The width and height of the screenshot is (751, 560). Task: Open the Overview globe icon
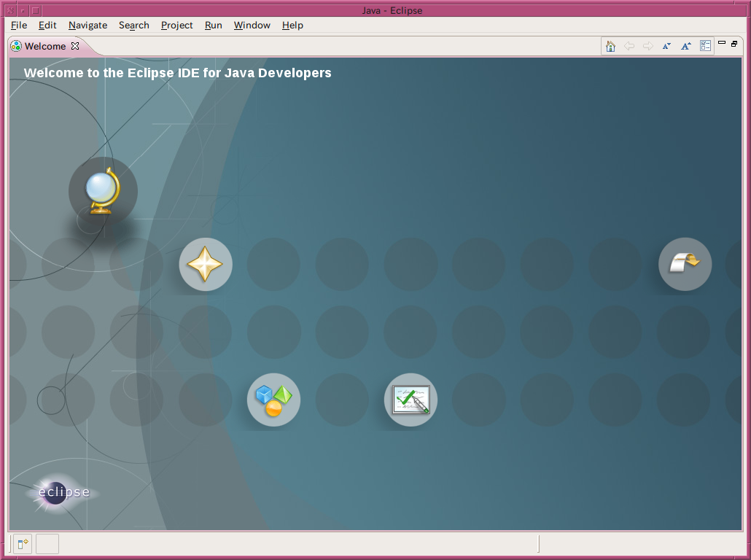(x=103, y=190)
